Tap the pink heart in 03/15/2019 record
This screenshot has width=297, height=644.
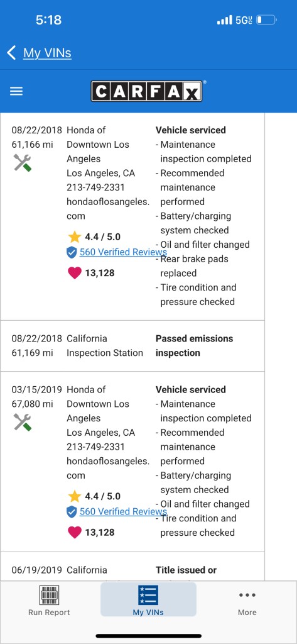[75, 532]
